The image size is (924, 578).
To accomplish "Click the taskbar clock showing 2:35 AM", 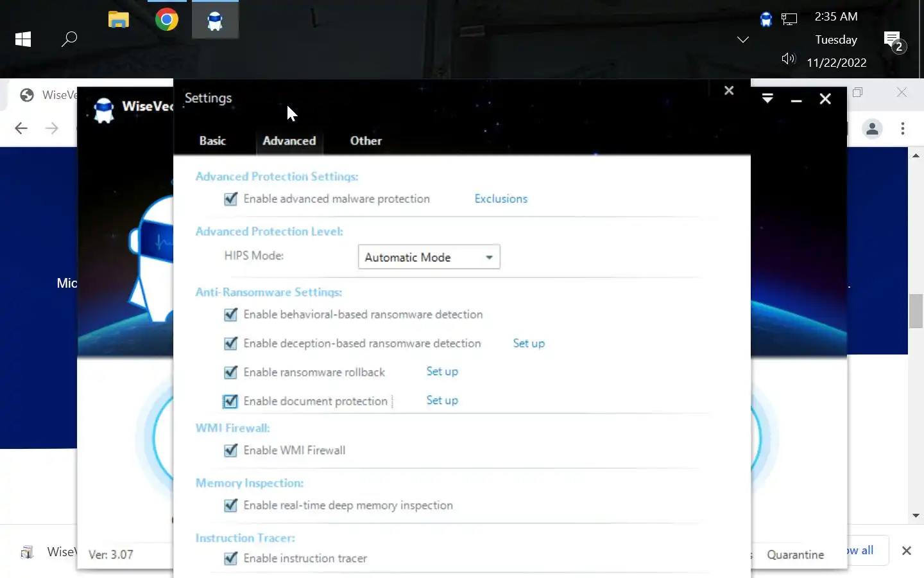I will coord(836,17).
